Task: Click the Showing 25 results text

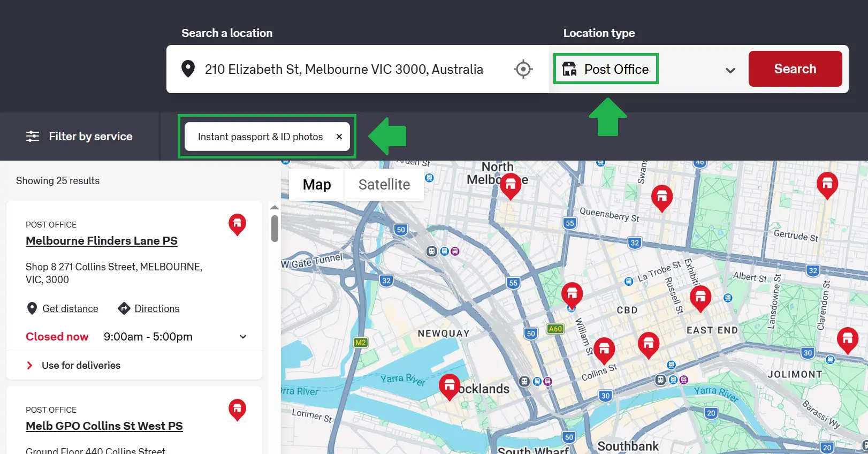Action: pos(58,181)
